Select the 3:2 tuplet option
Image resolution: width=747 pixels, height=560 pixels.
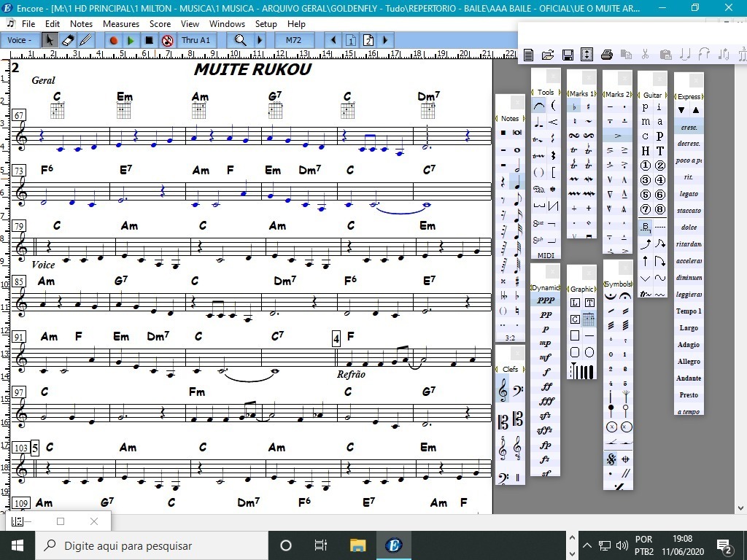tap(510, 338)
